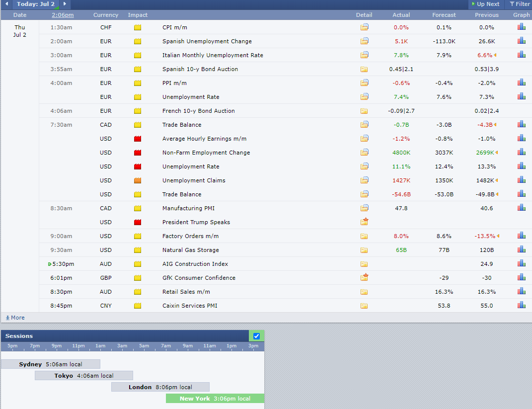Click forecast value -113.0K
The image size is (532, 409).
(444, 41)
